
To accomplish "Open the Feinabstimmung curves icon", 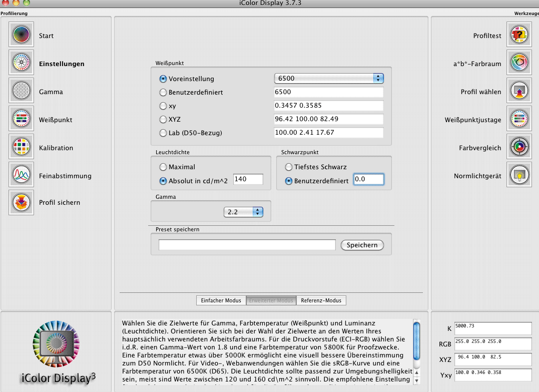I will 21,176.
